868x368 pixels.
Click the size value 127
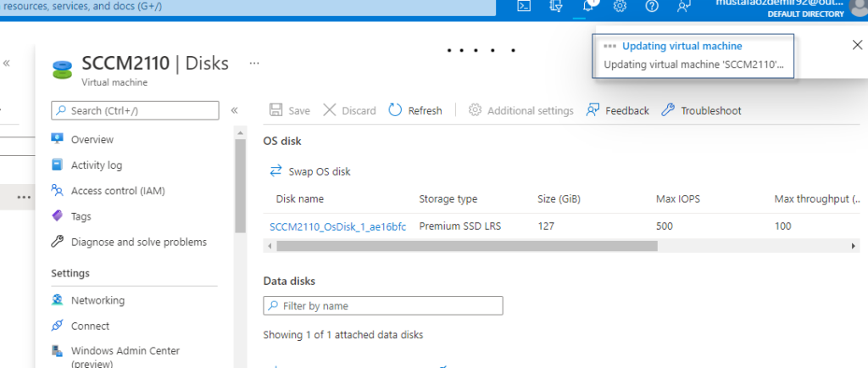546,226
